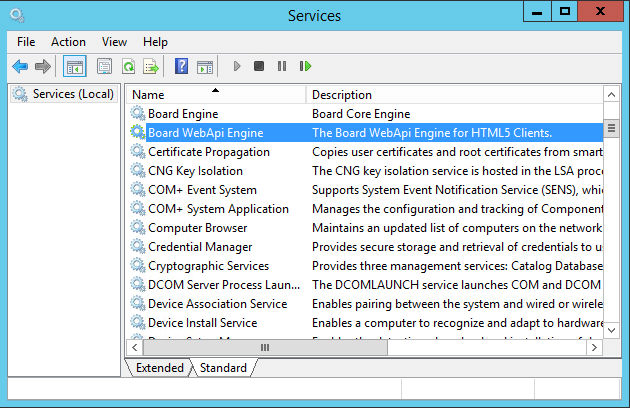Image resolution: width=630 pixels, height=408 pixels.
Task: Select the Device Install Service name
Action: (x=202, y=323)
